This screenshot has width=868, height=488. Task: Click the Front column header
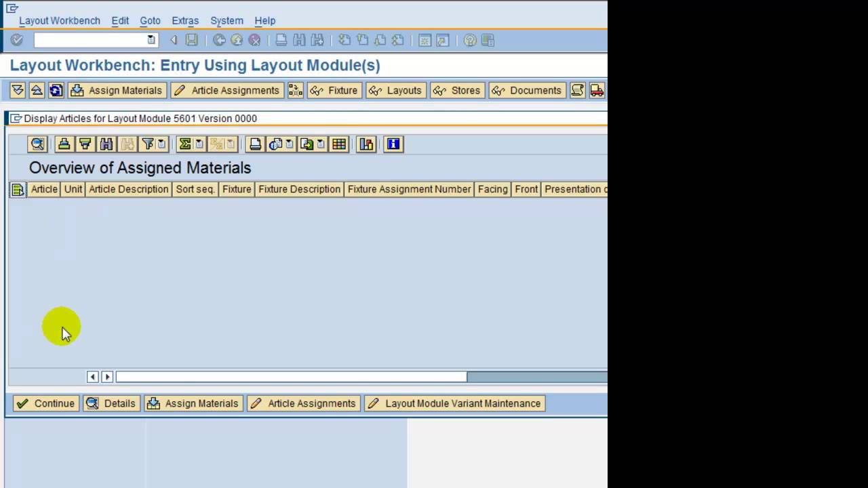tap(526, 189)
